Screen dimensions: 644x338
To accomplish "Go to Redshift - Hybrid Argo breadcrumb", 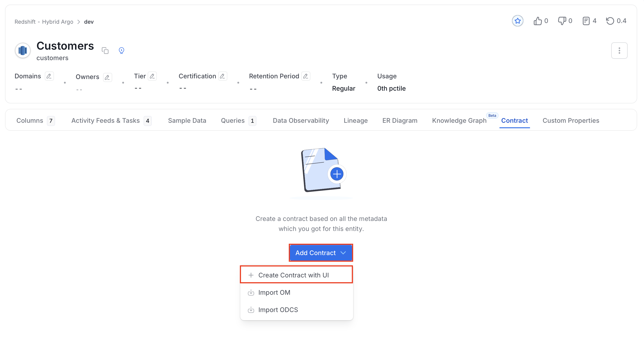I will click(44, 22).
